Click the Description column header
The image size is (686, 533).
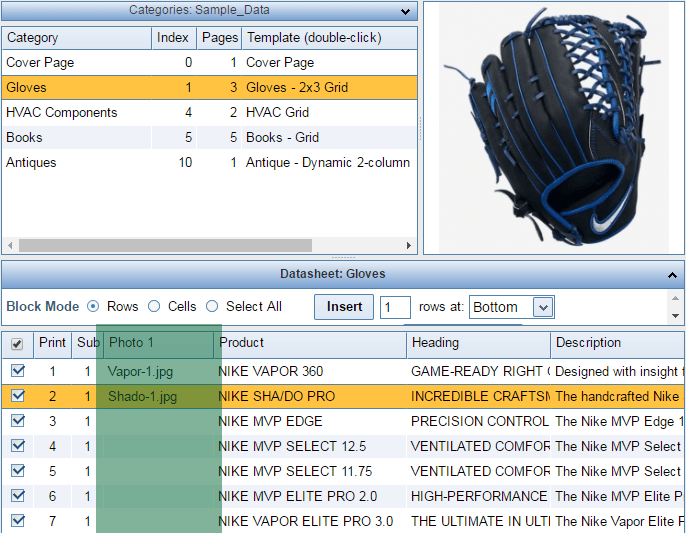click(x=618, y=343)
